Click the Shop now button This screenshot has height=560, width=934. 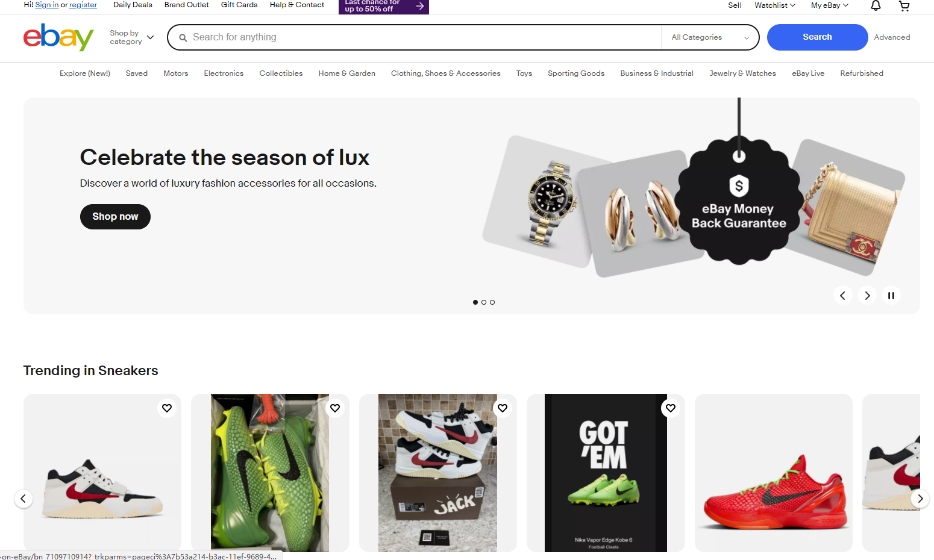(x=115, y=217)
